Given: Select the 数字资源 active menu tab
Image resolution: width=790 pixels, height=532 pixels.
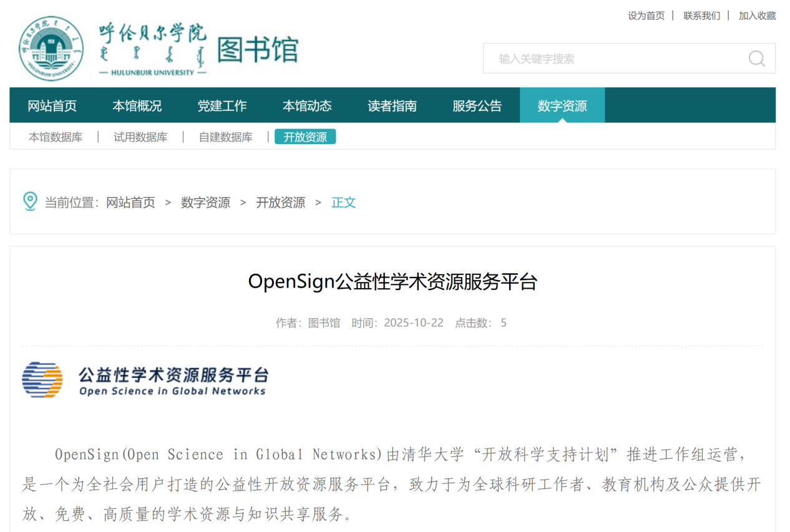Looking at the screenshot, I should pyautogui.click(x=562, y=105).
